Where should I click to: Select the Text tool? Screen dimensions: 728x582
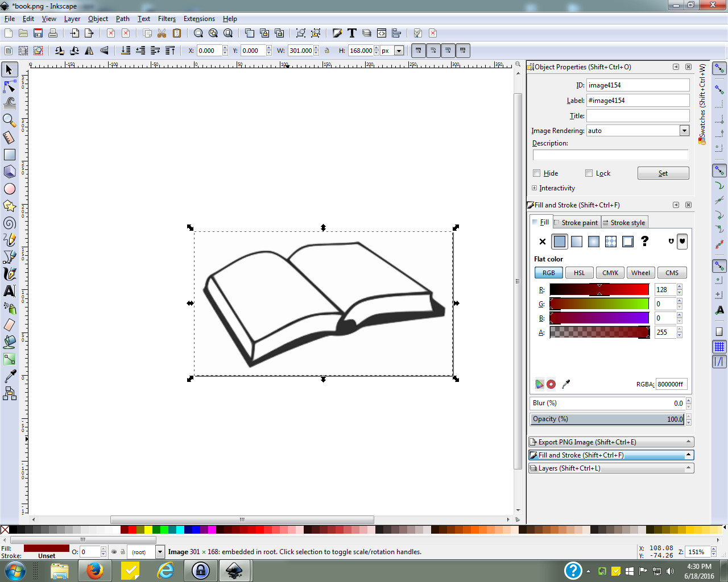coord(9,290)
